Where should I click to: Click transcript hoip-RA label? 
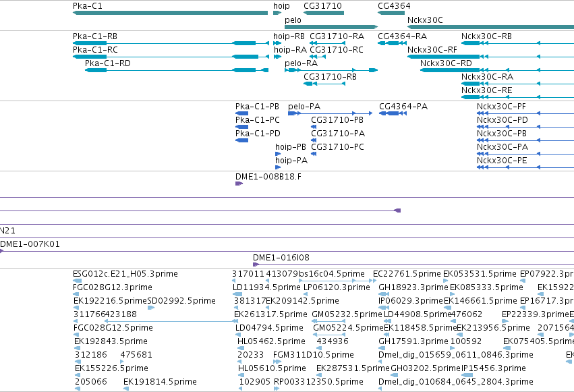tap(290, 50)
